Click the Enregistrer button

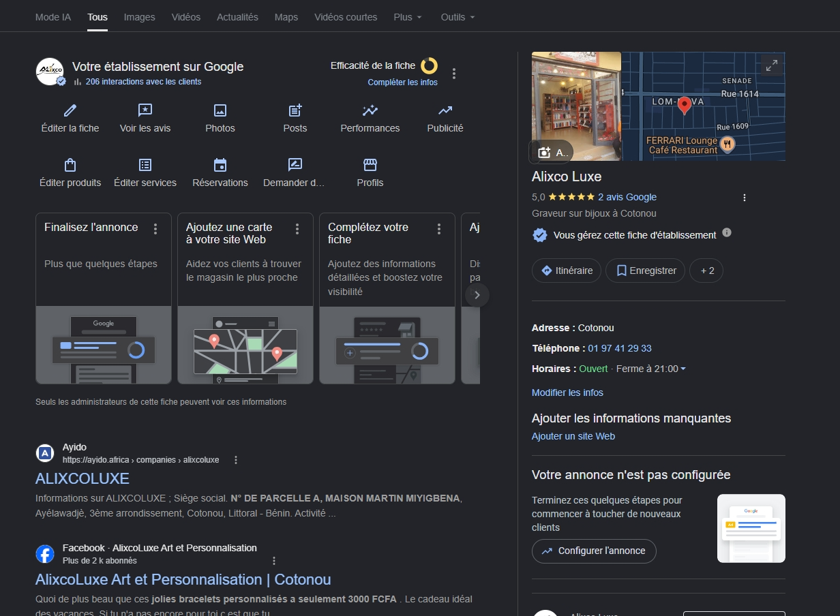pyautogui.click(x=646, y=271)
